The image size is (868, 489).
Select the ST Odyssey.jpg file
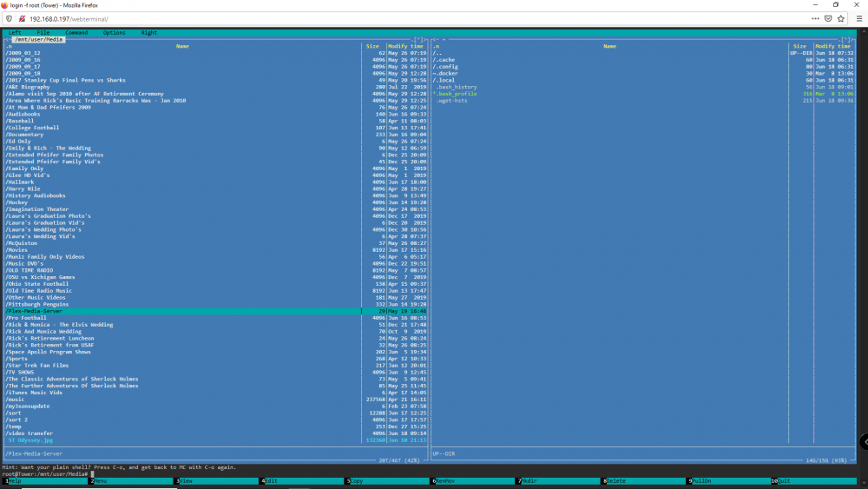tap(30, 440)
